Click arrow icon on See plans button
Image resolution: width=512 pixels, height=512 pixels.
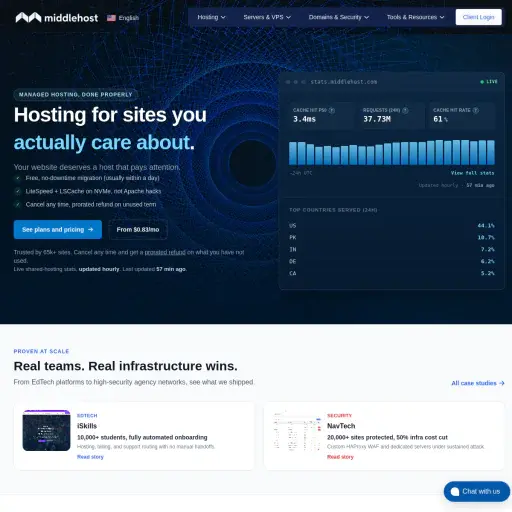point(90,230)
